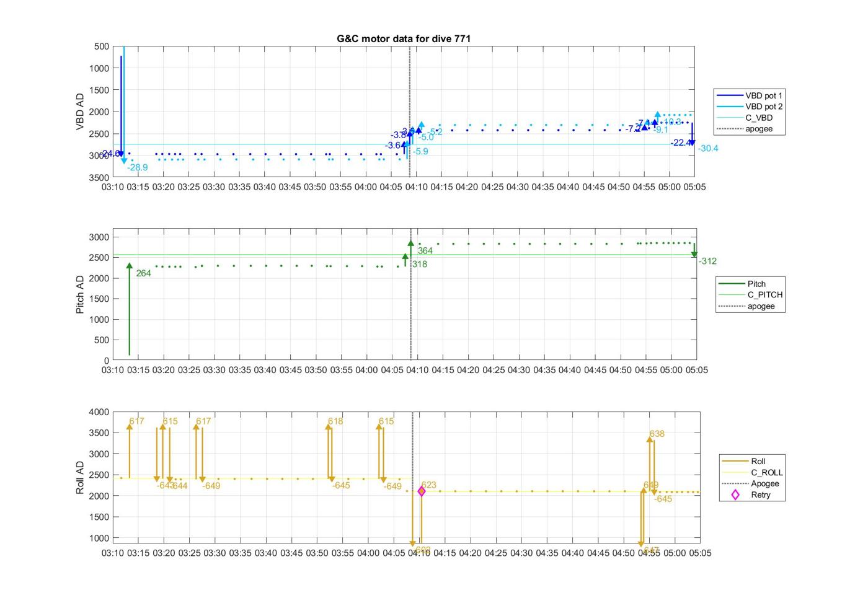
Task: Click the "-28.9" label in VBD plot
Action: pos(138,167)
